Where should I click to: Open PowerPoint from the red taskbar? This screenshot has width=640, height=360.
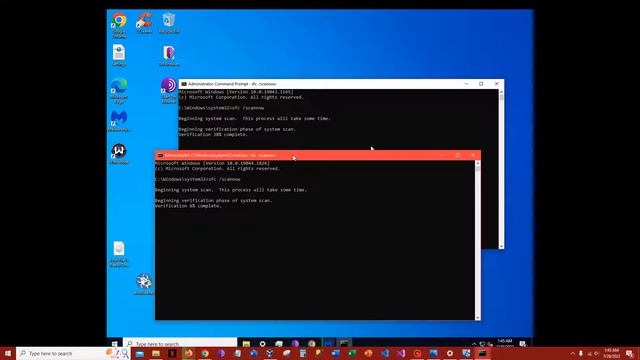click(x=368, y=353)
